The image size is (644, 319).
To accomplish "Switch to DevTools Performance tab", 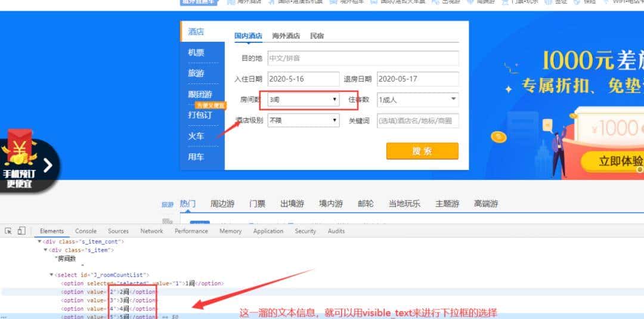I will pyautogui.click(x=191, y=231).
